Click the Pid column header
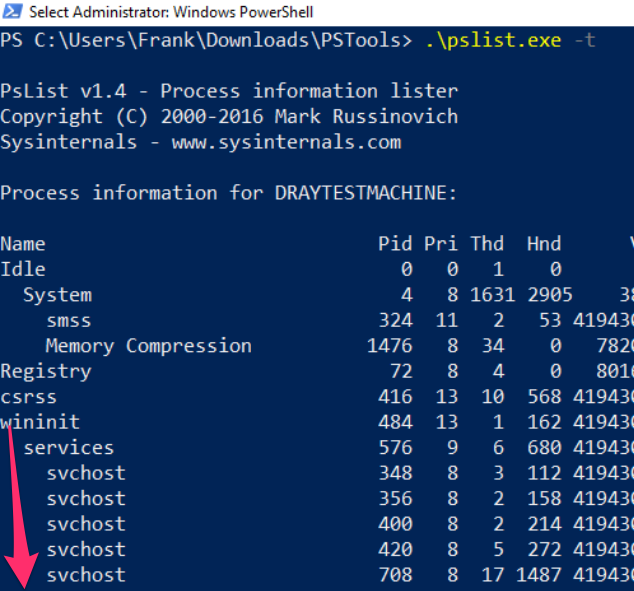Screen dimensions: 634x591 395,244
